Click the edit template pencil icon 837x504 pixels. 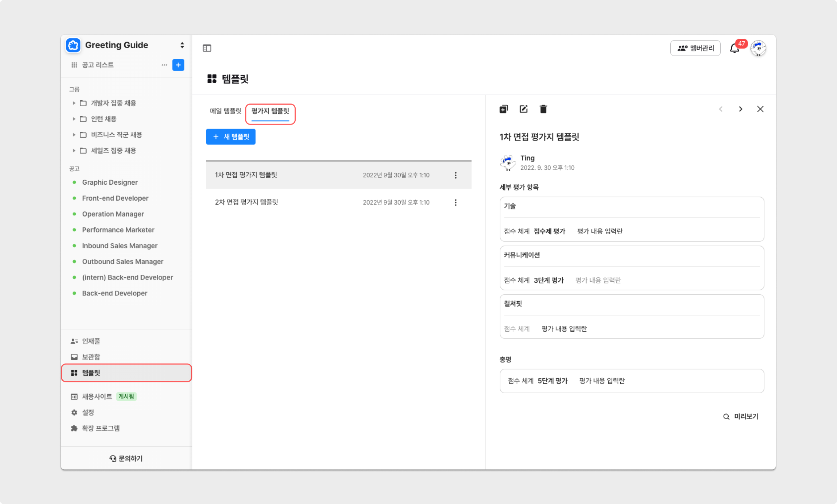[524, 109]
